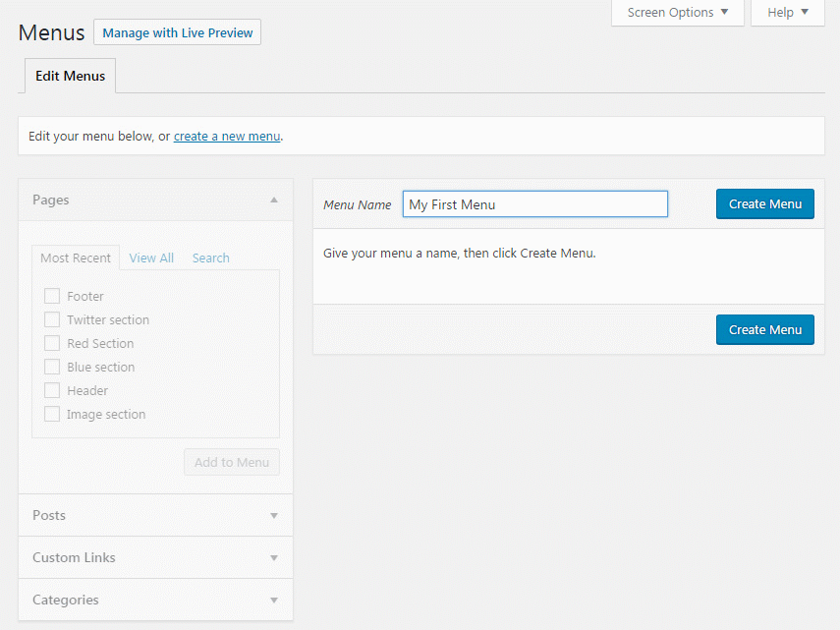840x630 pixels.
Task: Select the Most Recent tab
Action: [75, 257]
